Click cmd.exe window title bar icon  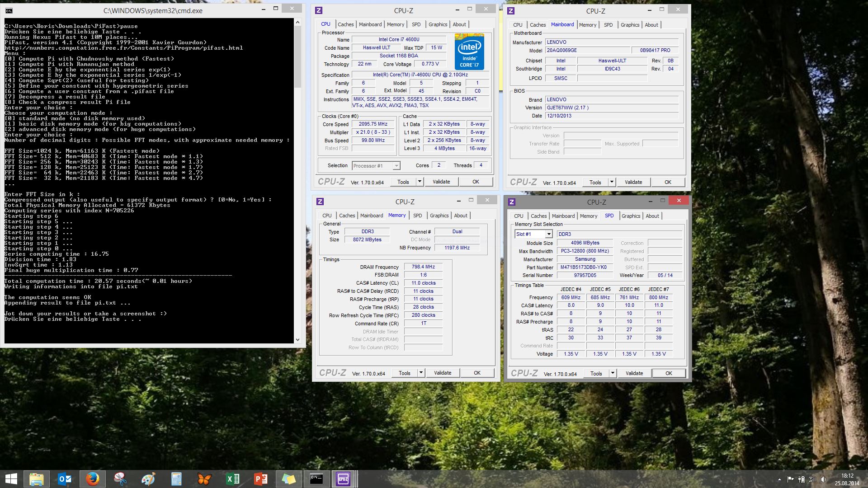click(9, 10)
